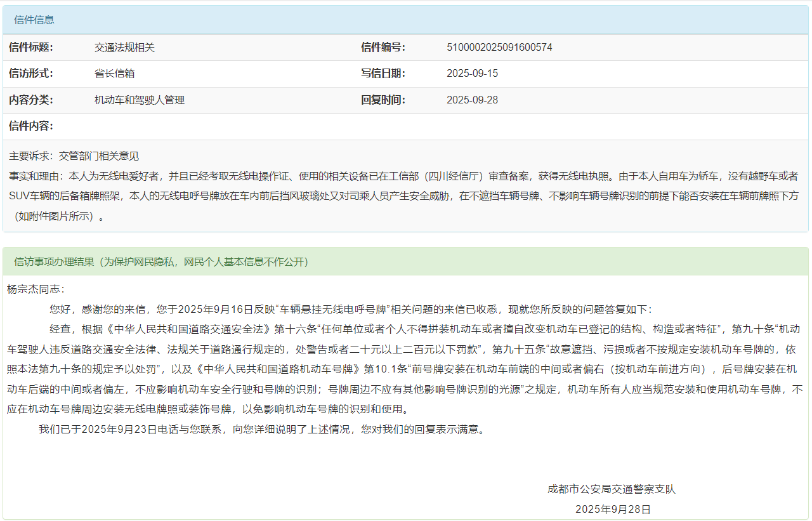Select the 回复时间 field label

point(383,100)
